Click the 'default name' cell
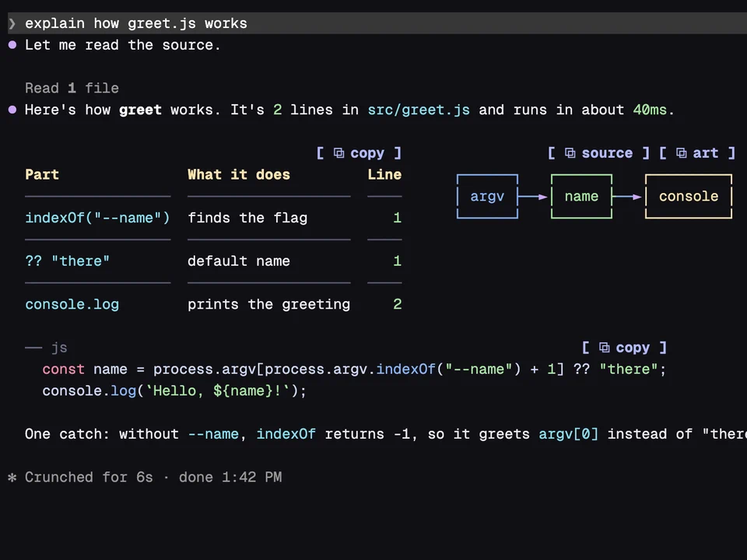Image resolution: width=747 pixels, height=560 pixels. pyautogui.click(x=239, y=261)
